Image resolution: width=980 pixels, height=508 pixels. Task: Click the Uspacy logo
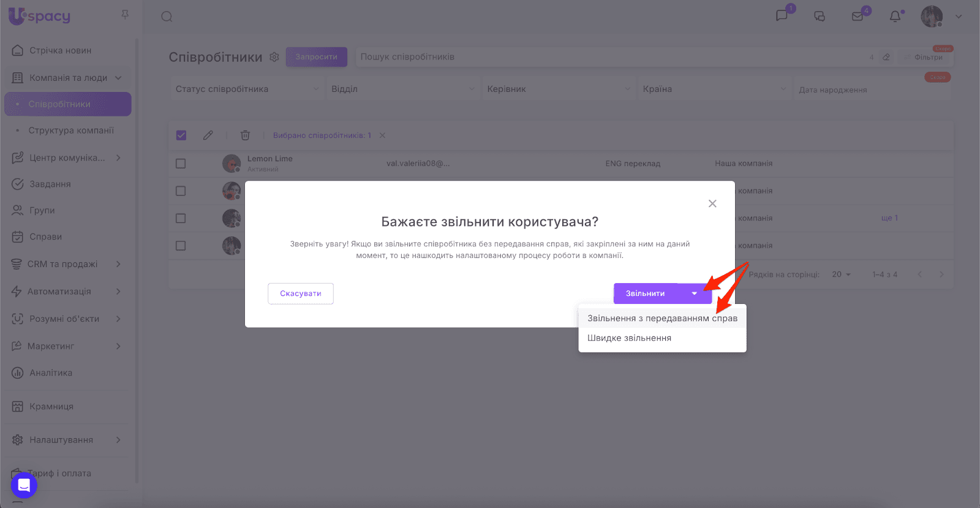(39, 17)
